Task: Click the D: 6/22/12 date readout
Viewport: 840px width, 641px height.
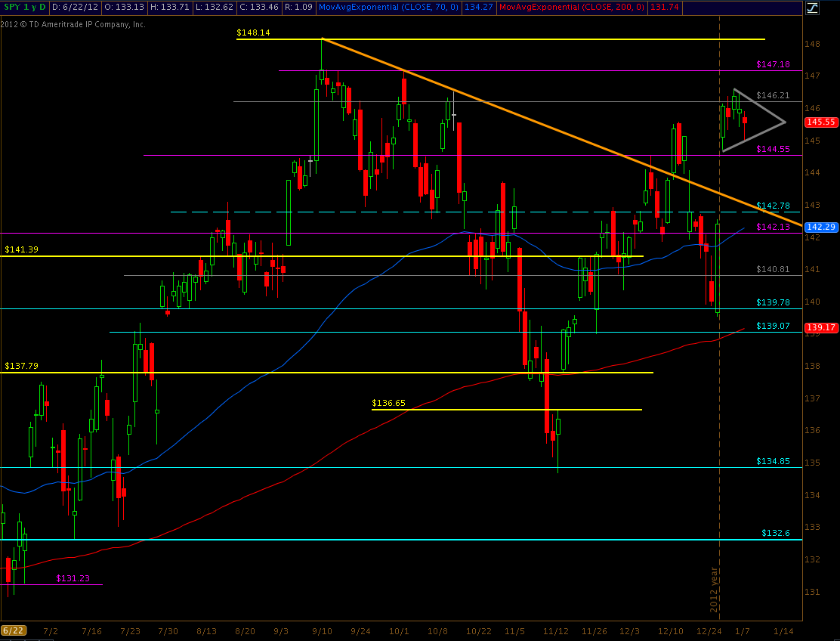Action: 74,7
